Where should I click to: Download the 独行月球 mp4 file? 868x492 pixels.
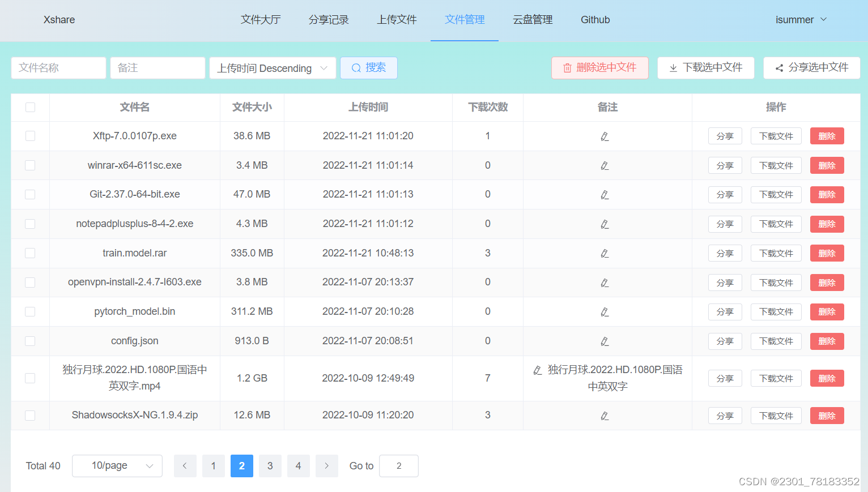pyautogui.click(x=776, y=378)
